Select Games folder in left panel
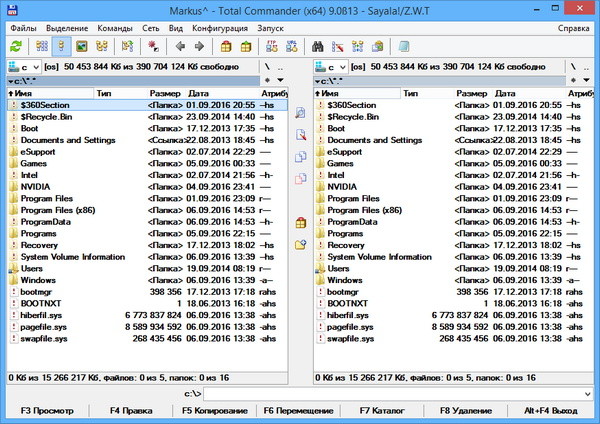This screenshot has height=424, width=600. (147, 163)
